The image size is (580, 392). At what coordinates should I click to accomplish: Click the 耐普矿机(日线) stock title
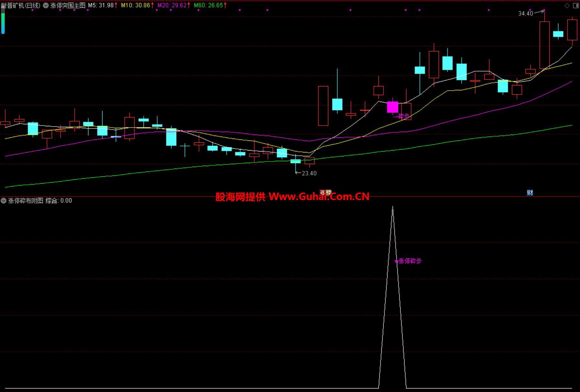point(21,6)
